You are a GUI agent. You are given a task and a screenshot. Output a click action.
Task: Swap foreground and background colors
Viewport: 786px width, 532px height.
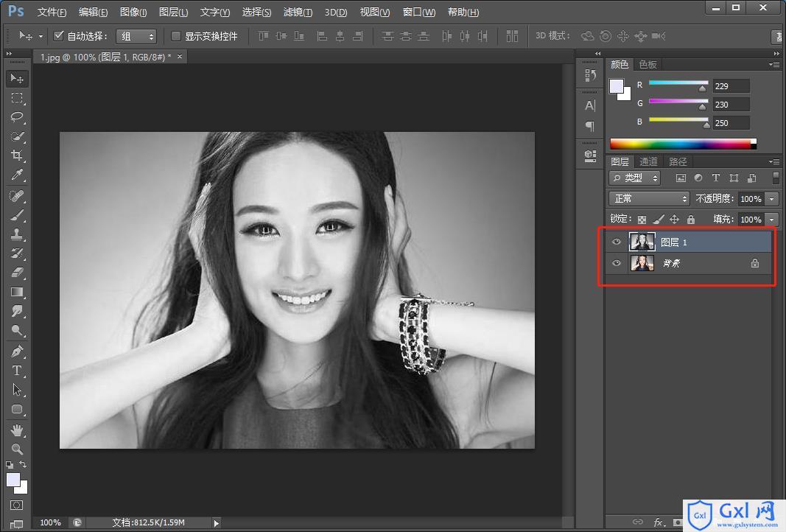(x=23, y=463)
